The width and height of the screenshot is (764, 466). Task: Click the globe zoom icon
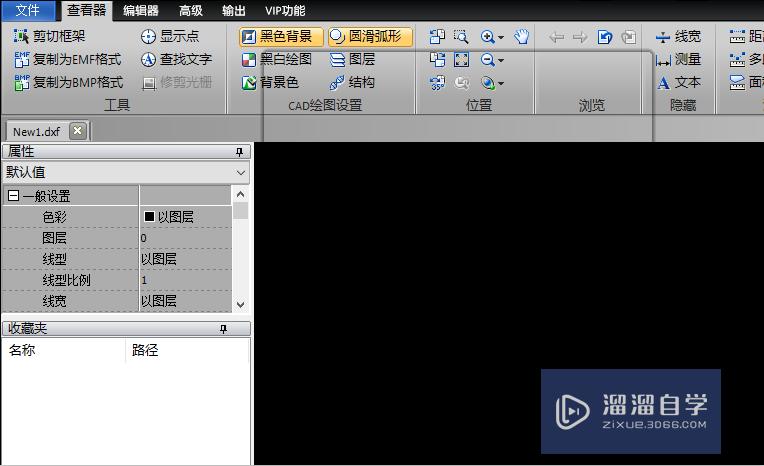(488, 83)
